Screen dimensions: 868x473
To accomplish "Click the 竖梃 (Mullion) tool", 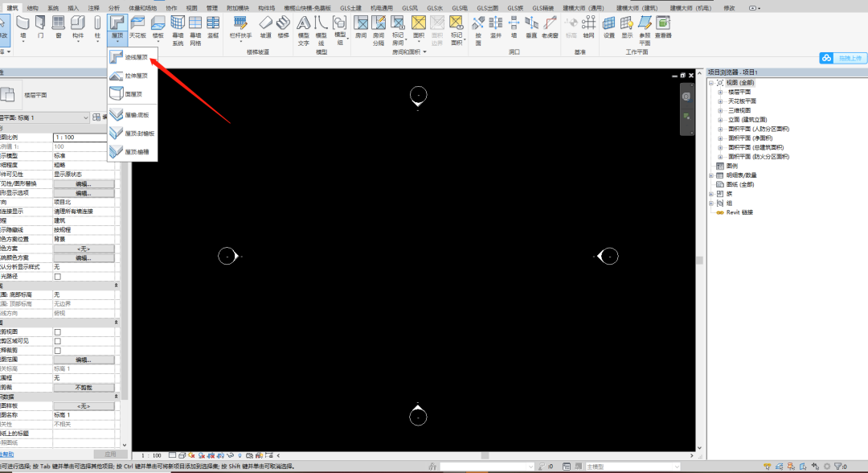I will [213, 27].
